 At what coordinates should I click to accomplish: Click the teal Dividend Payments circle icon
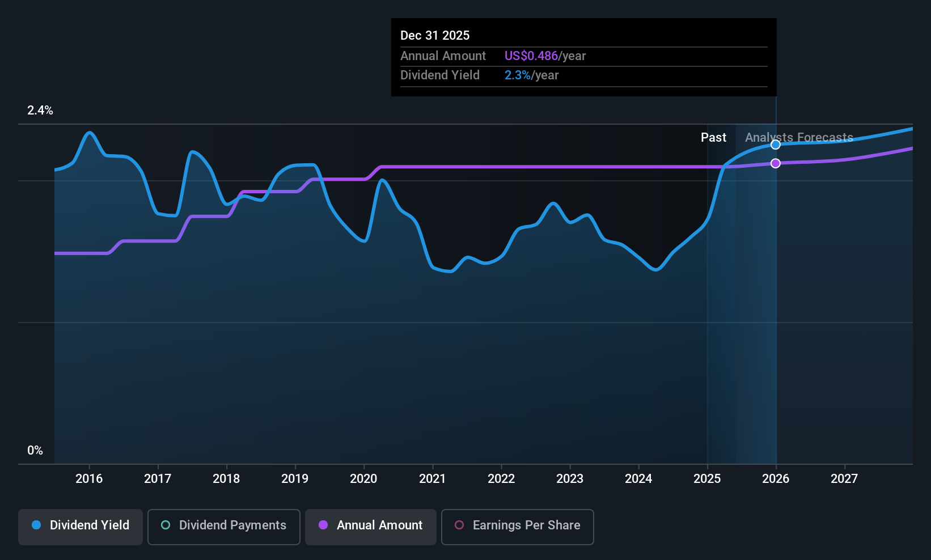coord(166,525)
